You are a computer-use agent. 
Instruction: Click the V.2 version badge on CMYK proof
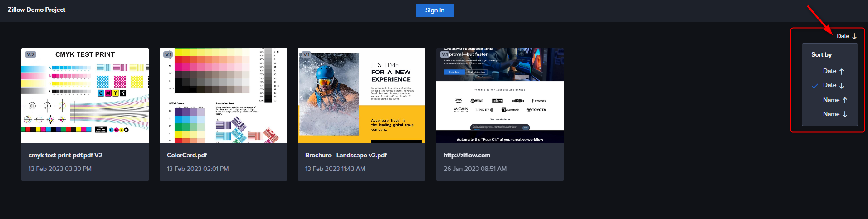coord(30,54)
